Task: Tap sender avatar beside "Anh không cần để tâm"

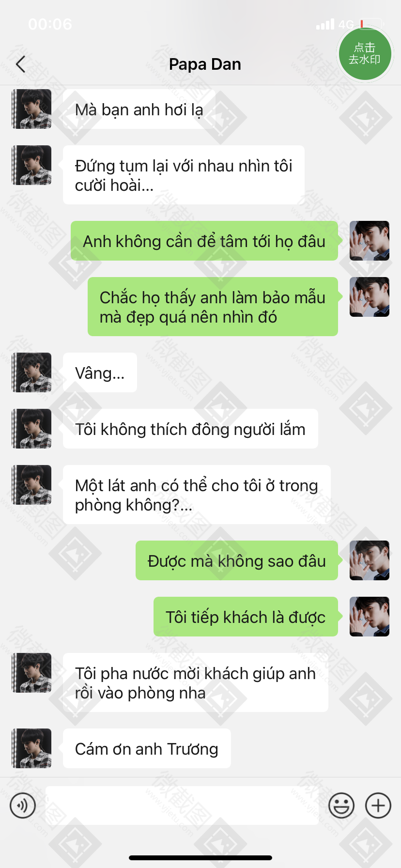Action: tap(370, 241)
